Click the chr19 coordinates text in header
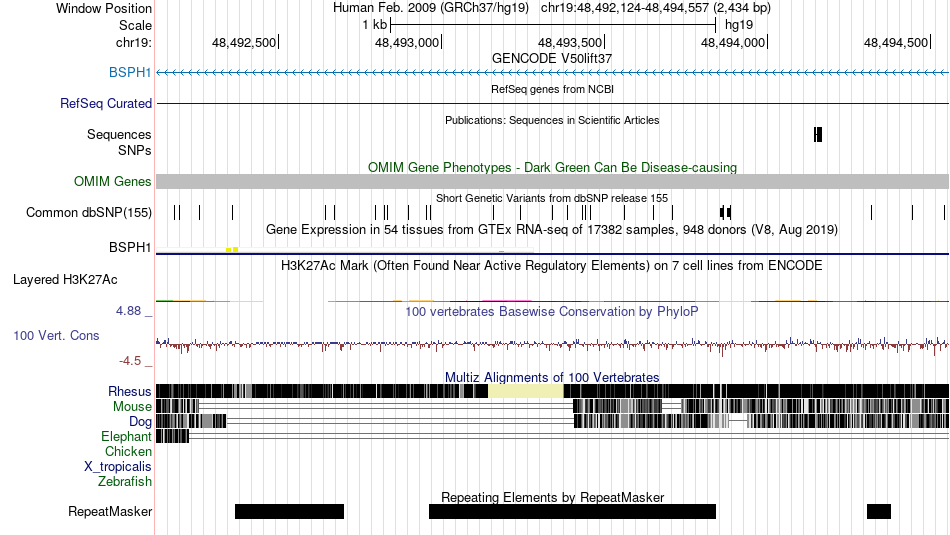The width and height of the screenshot is (950, 535). [656, 8]
